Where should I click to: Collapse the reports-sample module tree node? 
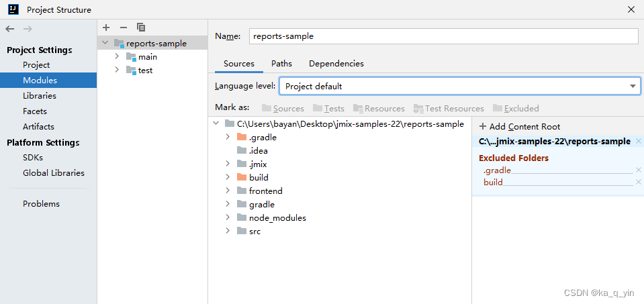pyautogui.click(x=105, y=43)
